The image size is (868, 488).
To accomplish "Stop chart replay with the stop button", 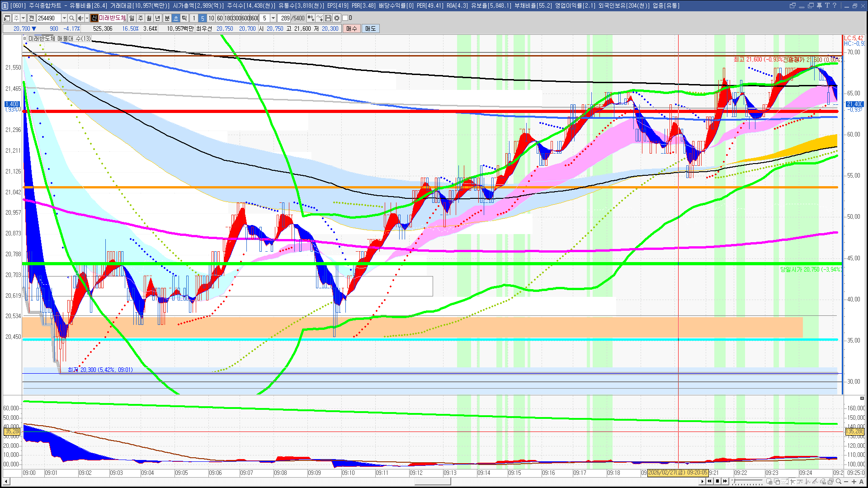I will click(717, 481).
